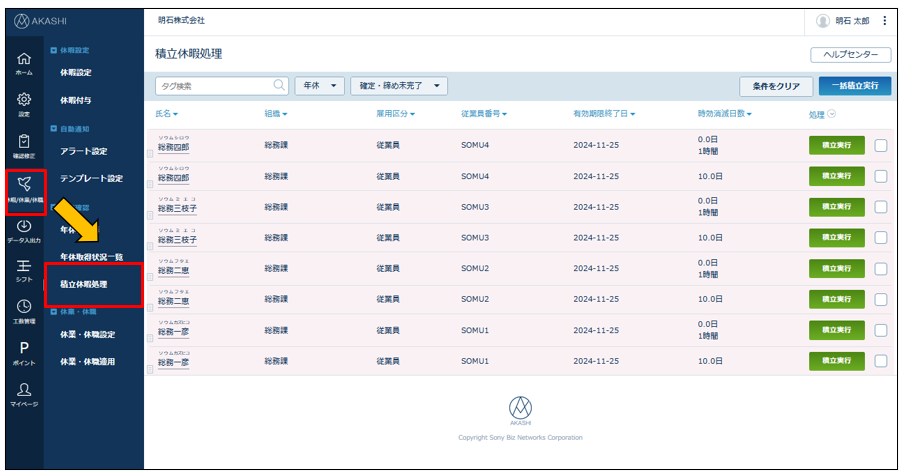Sort by the 雇用区分 column header

click(396, 114)
